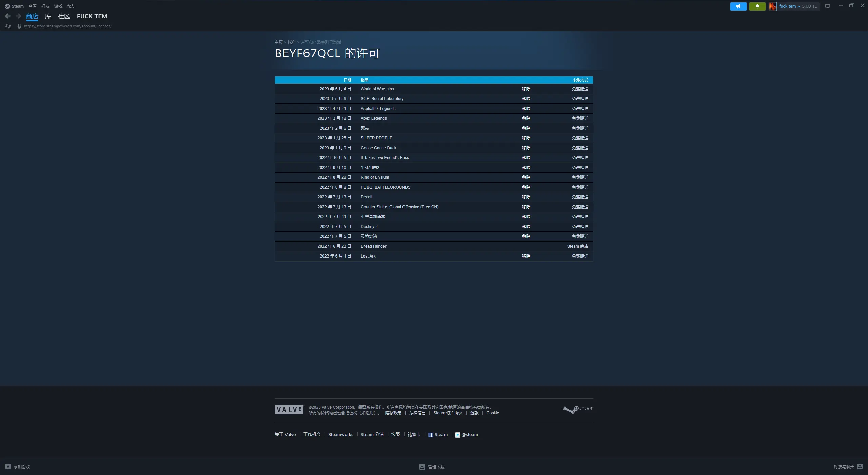Image resolution: width=868 pixels, height=475 pixels.
Task: Click the 主页 breadcrumb link
Action: [279, 42]
